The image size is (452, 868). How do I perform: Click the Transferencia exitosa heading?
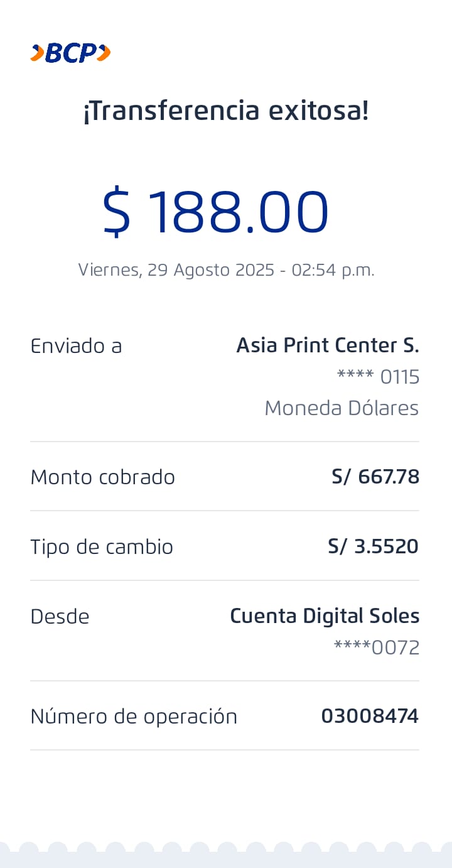point(226,111)
